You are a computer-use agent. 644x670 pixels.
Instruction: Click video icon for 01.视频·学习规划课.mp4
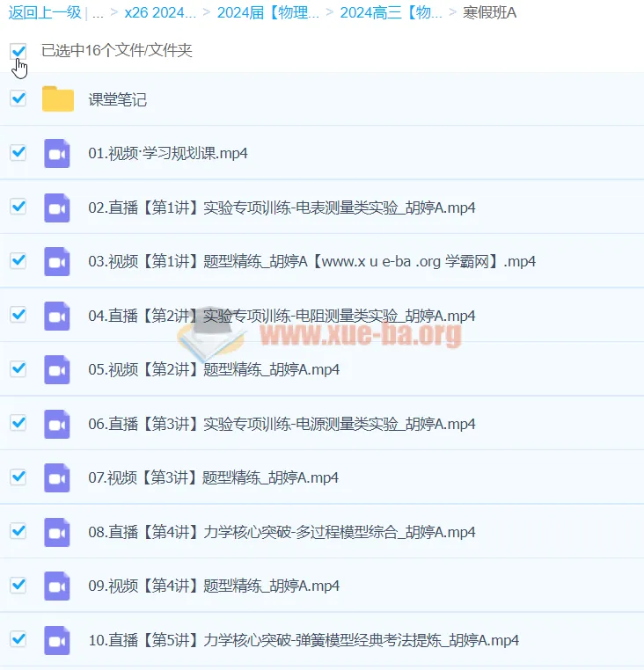57,153
